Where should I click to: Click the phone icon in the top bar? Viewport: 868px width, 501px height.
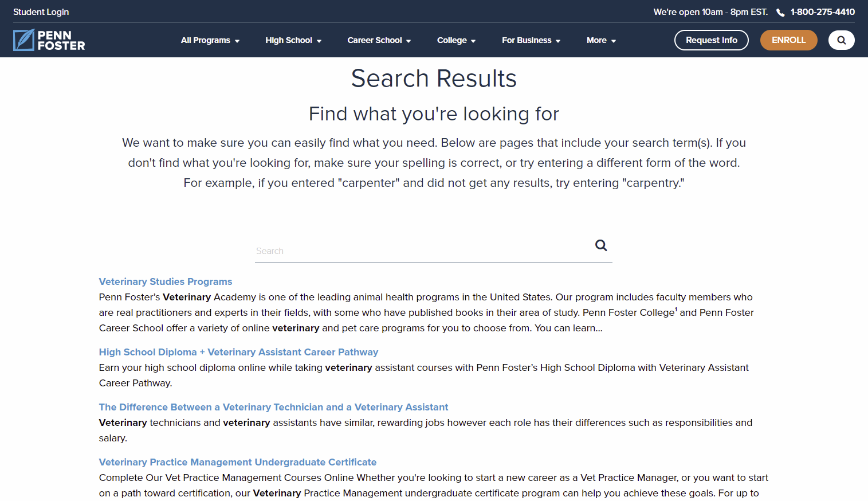(780, 11)
